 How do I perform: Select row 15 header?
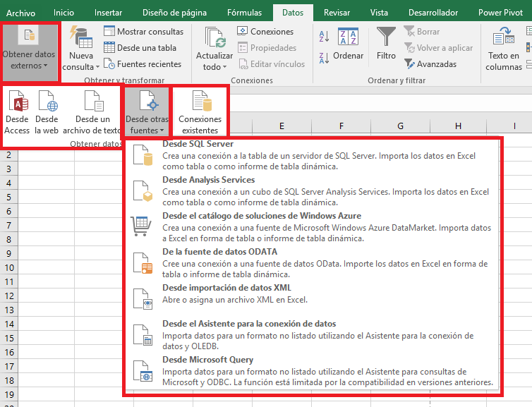9,338
